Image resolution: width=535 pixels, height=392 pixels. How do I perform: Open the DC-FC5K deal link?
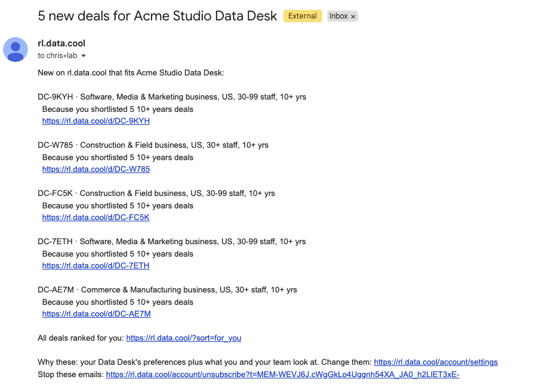[x=95, y=217]
